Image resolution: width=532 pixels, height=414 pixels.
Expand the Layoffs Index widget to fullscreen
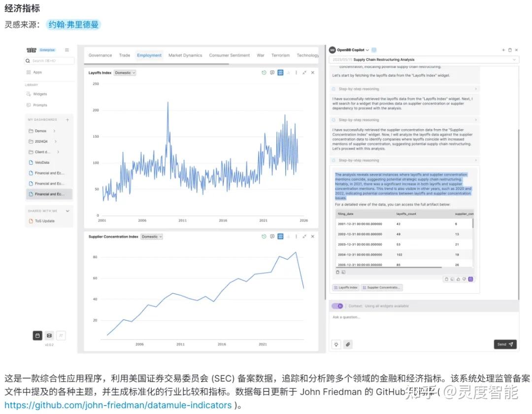click(304, 72)
